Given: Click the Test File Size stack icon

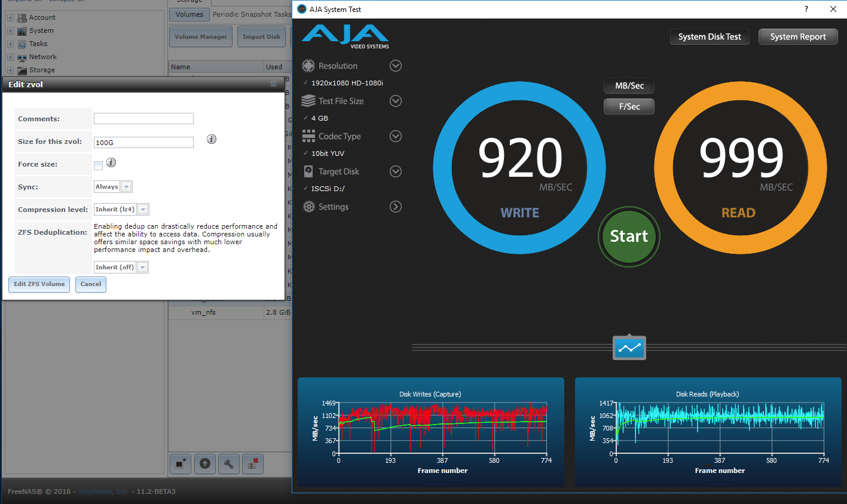Looking at the screenshot, I should tap(308, 101).
